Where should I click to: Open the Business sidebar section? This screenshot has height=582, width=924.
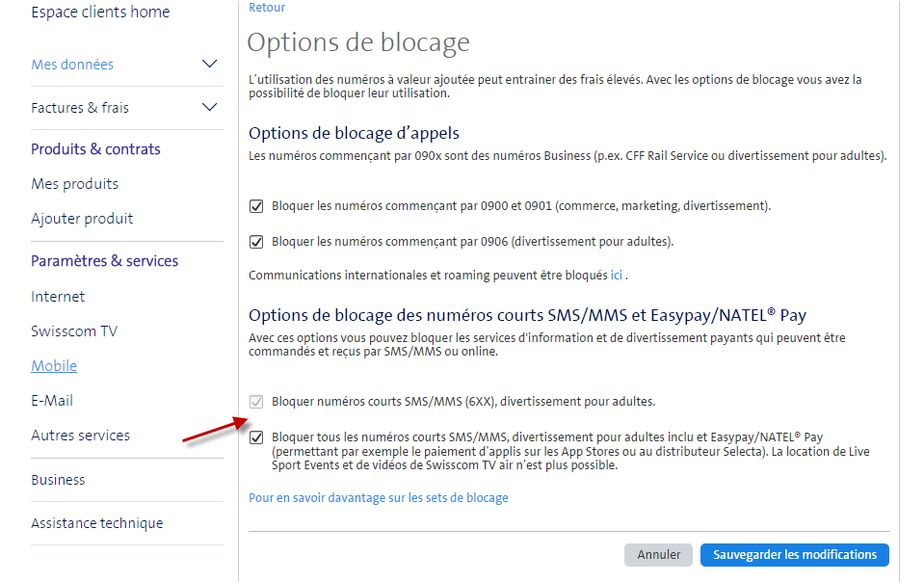pos(58,480)
